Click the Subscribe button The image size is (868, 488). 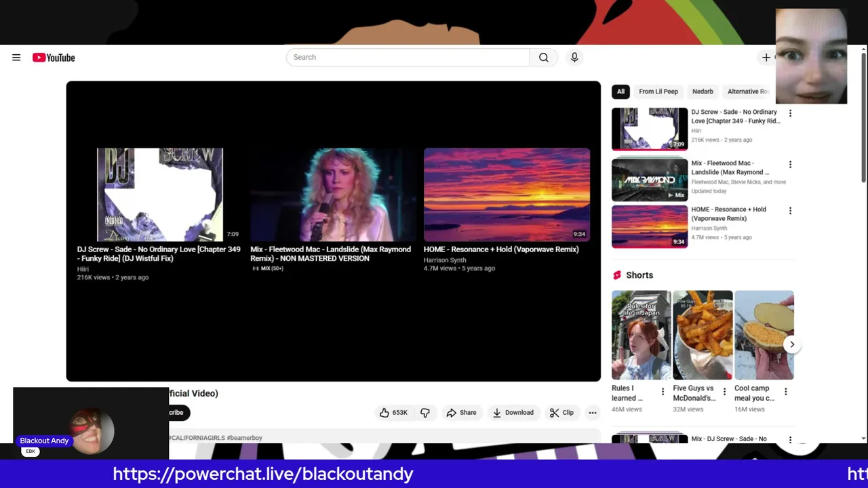179,412
